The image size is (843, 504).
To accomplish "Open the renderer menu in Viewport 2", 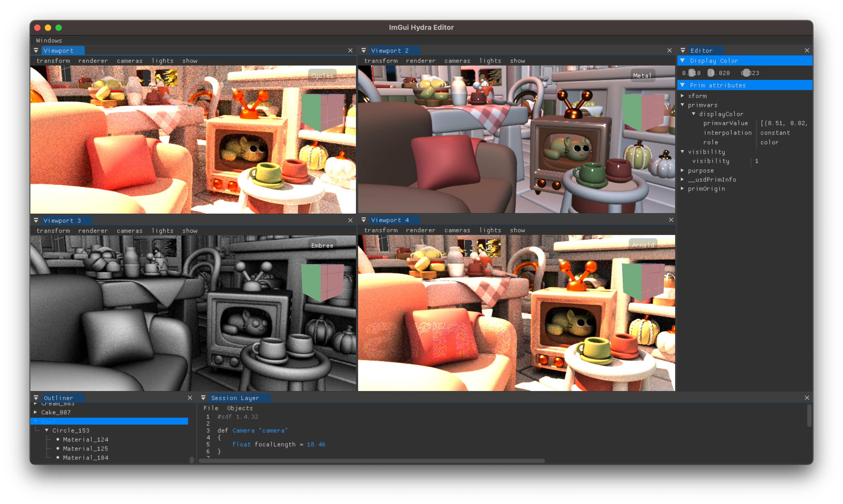I will 420,61.
